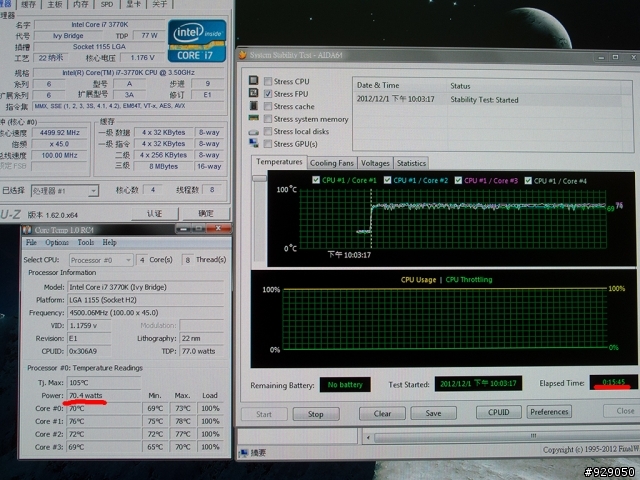Click the 确定 OK button in CPU-Z
This screenshot has width=640, height=480.
click(206, 213)
